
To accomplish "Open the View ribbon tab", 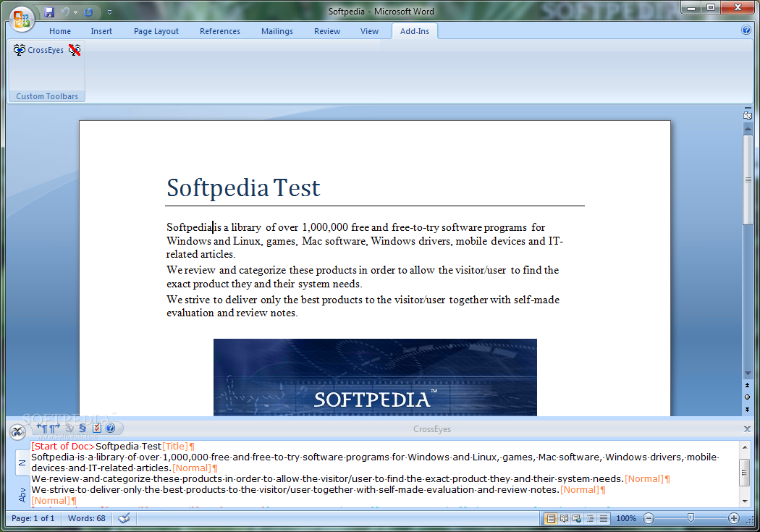I will 369,31.
